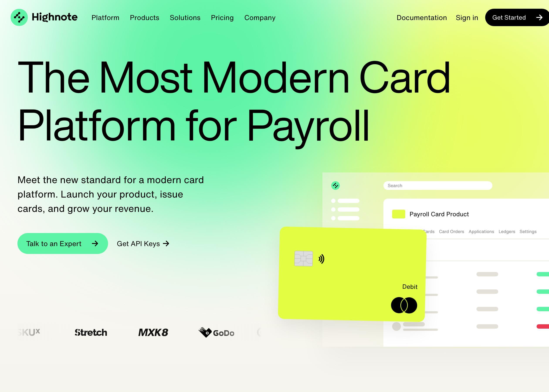Click the Highnote logo icon
This screenshot has width=549, height=392.
(19, 17)
